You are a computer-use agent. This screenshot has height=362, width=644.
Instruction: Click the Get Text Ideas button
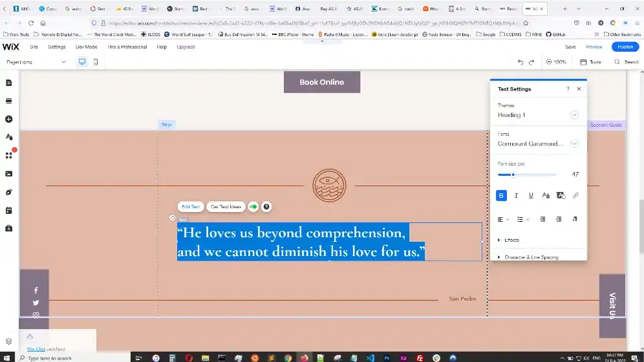(x=226, y=207)
